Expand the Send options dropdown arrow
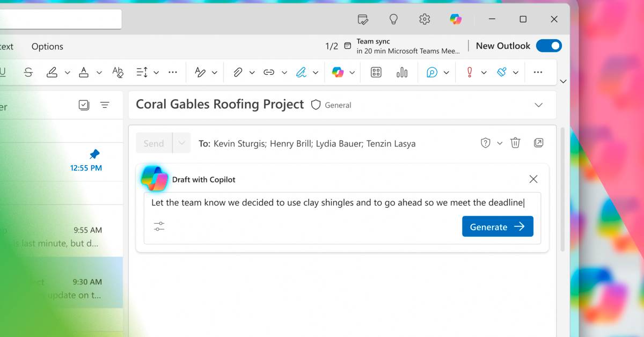 point(181,143)
